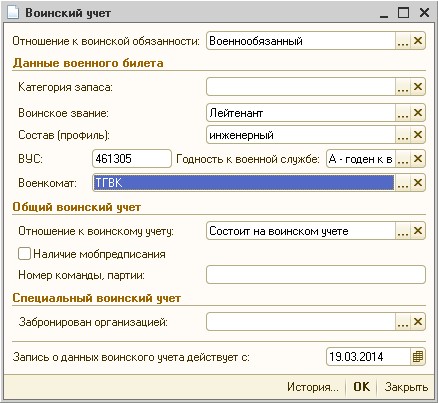This screenshot has height=403, width=438.
Task: Click the Закрыть button
Action: [x=406, y=387]
